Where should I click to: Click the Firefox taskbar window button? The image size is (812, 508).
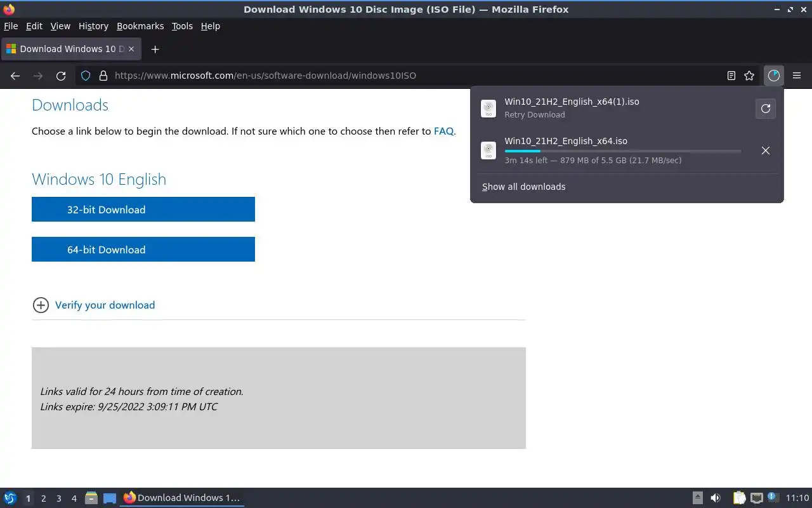[x=183, y=498]
